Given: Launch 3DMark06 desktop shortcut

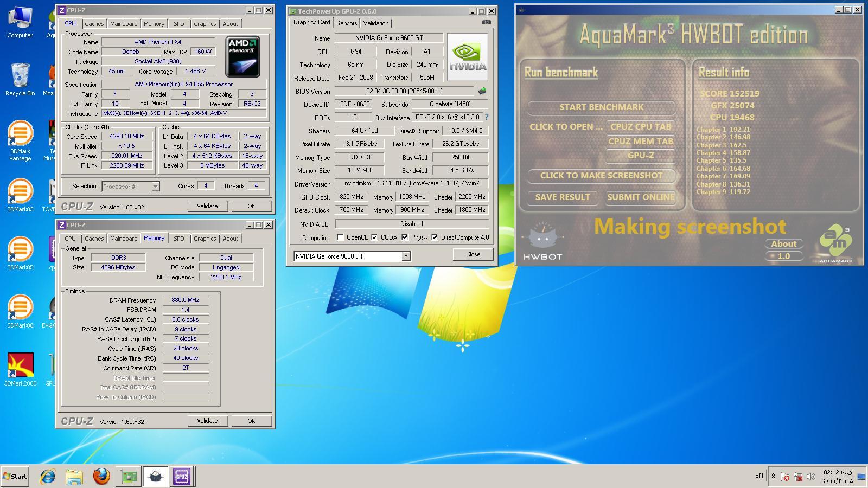Looking at the screenshot, I should tap(20, 311).
